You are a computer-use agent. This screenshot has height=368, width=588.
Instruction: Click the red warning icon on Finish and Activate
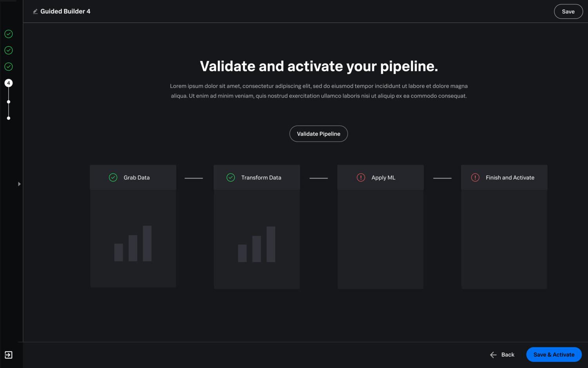pos(475,178)
